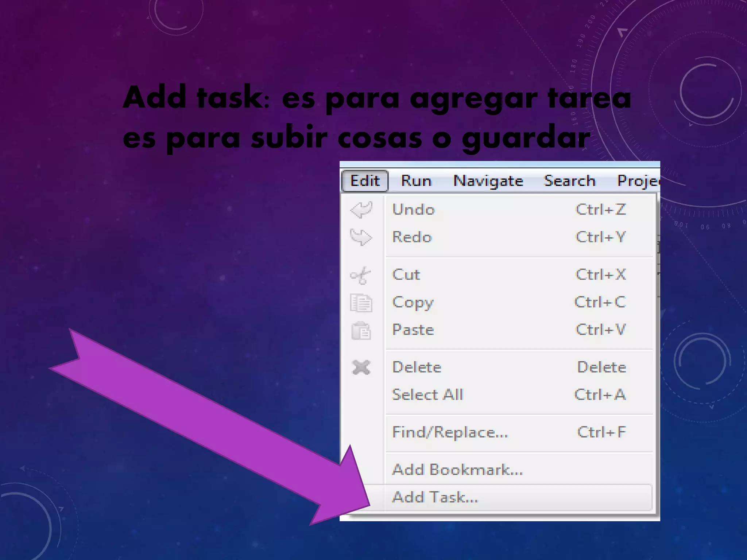Click the Delete X icon
Viewport: 747px width, 560px height.
[361, 367]
